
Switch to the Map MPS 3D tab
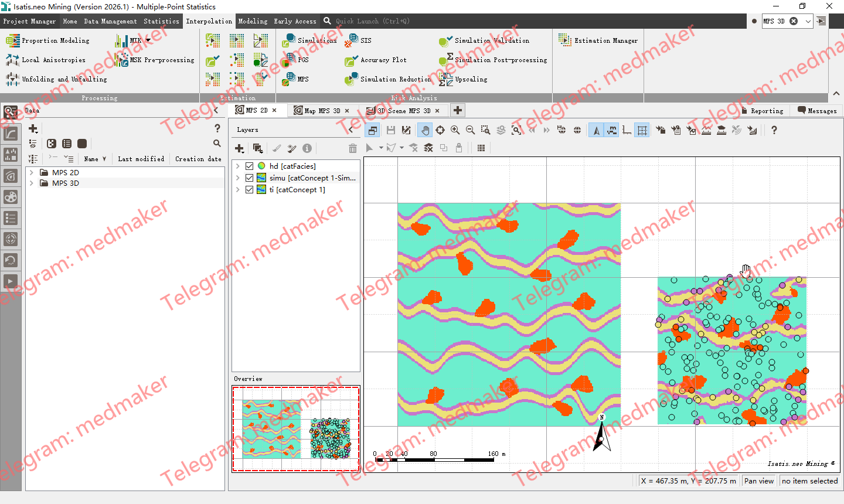322,111
